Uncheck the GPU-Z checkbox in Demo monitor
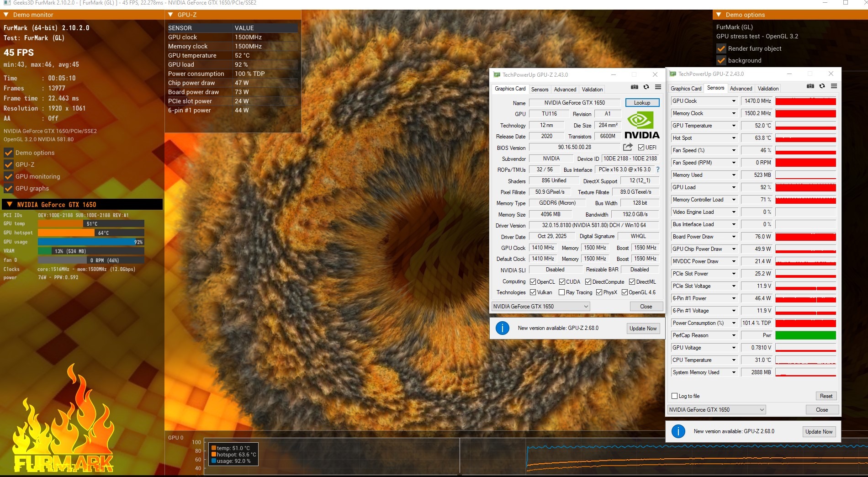Screen dimensions: 868x477 pyautogui.click(x=8, y=164)
